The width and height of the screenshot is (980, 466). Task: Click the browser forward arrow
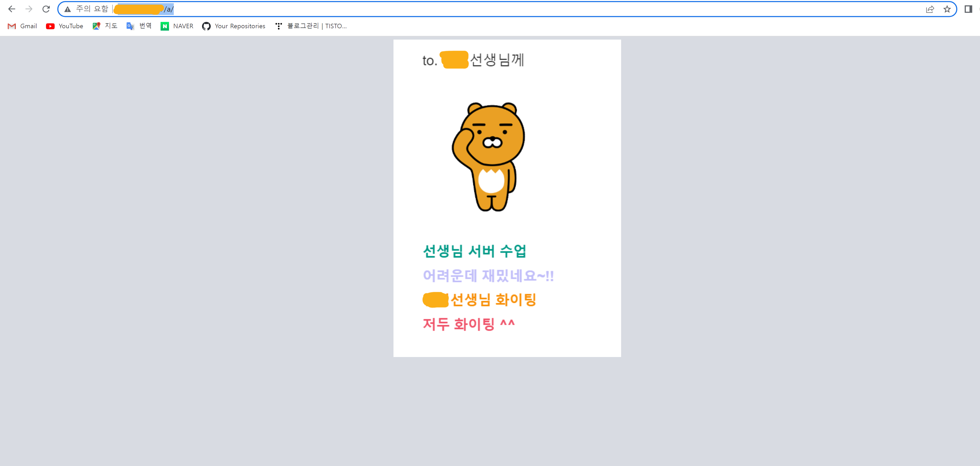(x=29, y=9)
